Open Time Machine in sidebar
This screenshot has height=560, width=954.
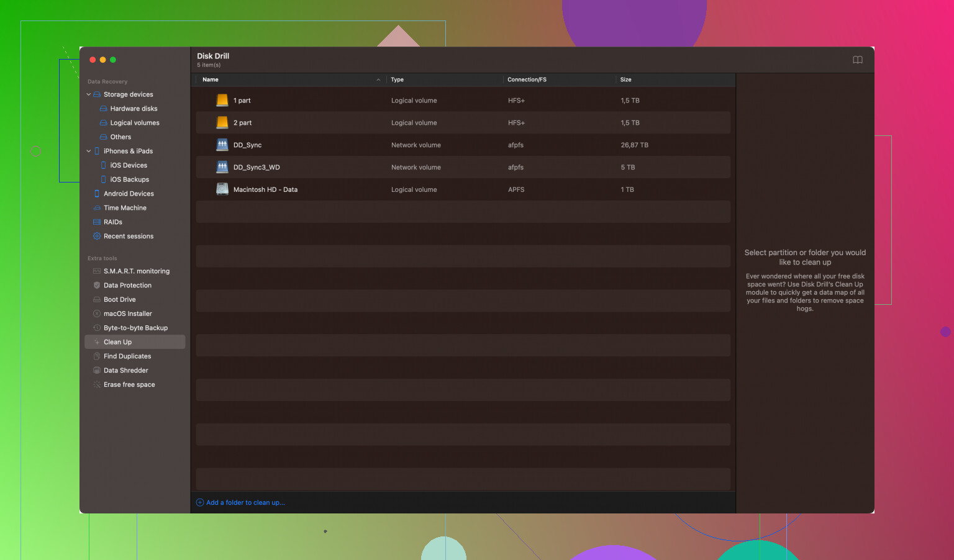tap(125, 208)
